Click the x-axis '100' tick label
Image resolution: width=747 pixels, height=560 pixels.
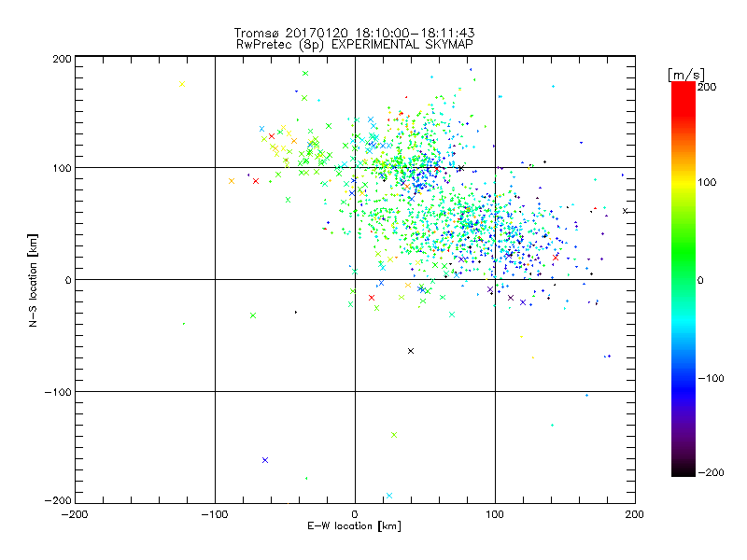click(x=495, y=514)
